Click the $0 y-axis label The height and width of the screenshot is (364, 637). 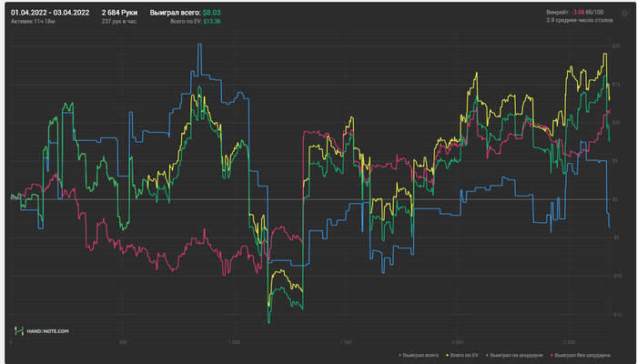pyautogui.click(x=614, y=199)
